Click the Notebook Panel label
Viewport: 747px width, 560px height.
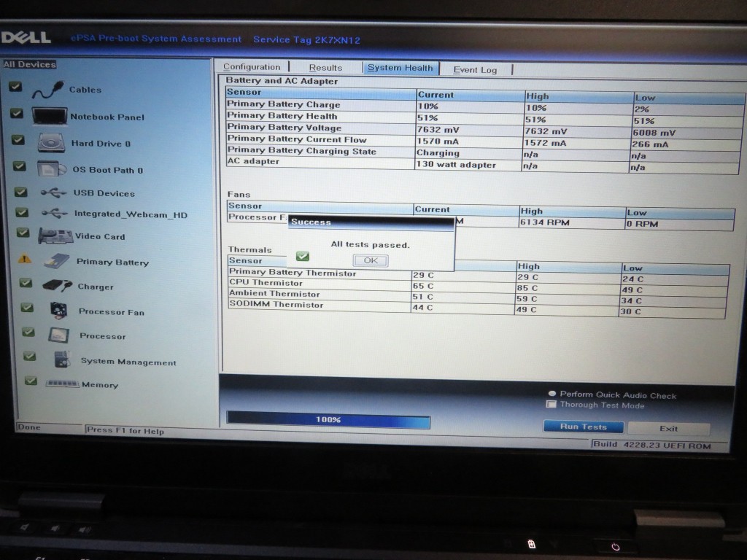pyautogui.click(x=107, y=117)
